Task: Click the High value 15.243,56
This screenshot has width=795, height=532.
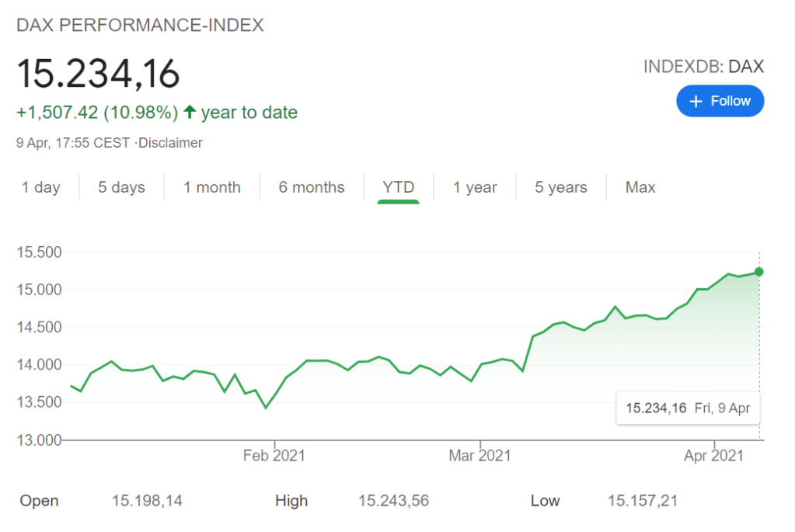Action: (393, 501)
